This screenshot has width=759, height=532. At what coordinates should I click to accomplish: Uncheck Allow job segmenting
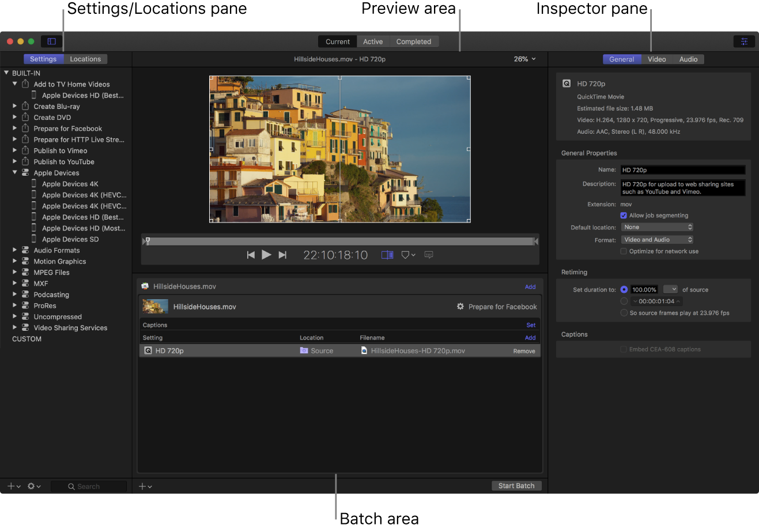624,216
